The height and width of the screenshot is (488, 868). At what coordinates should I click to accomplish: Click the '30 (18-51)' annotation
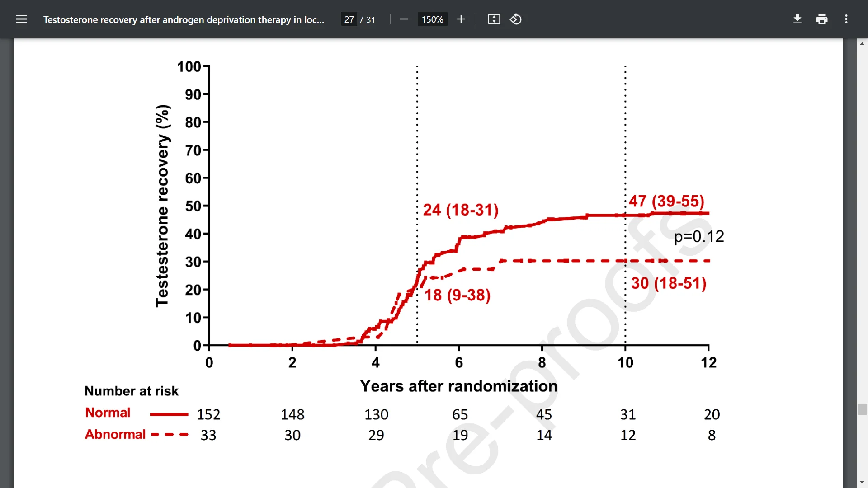click(x=669, y=283)
